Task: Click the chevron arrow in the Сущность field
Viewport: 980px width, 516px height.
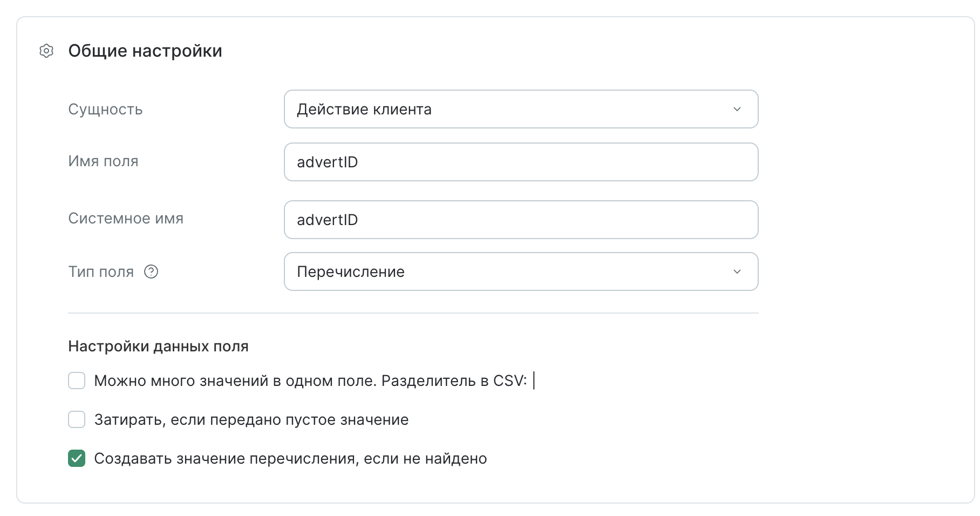Action: pos(737,109)
